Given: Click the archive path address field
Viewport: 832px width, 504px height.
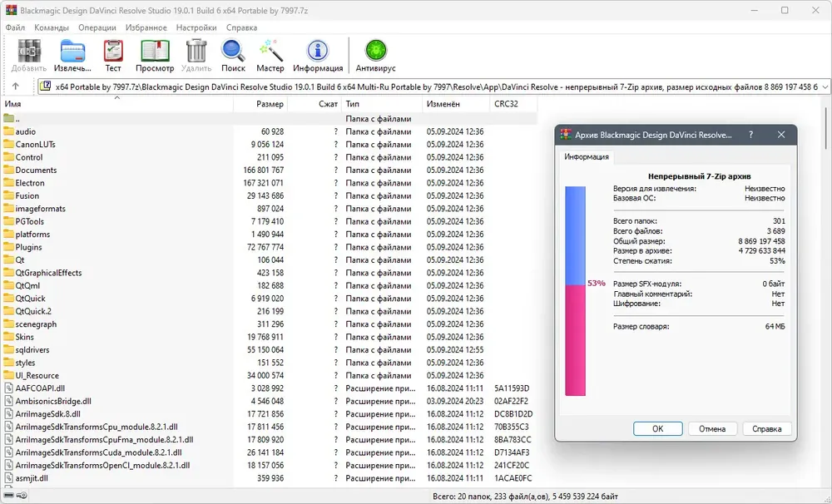Looking at the screenshot, I should (433, 86).
